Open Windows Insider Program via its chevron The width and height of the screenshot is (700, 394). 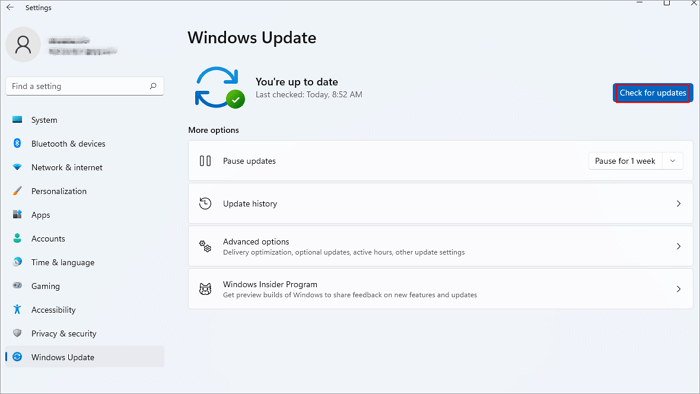(x=679, y=289)
